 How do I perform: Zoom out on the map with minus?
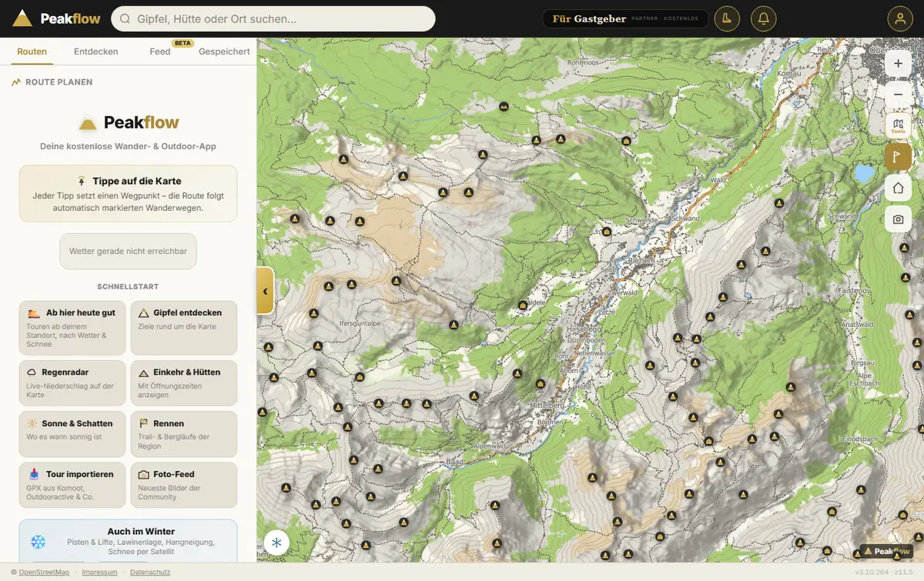coord(898,95)
